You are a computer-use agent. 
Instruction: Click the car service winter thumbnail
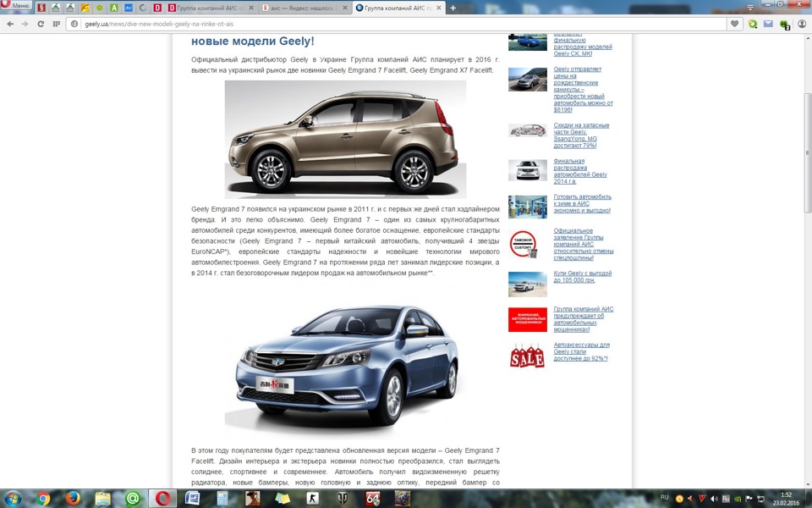pyautogui.click(x=527, y=207)
